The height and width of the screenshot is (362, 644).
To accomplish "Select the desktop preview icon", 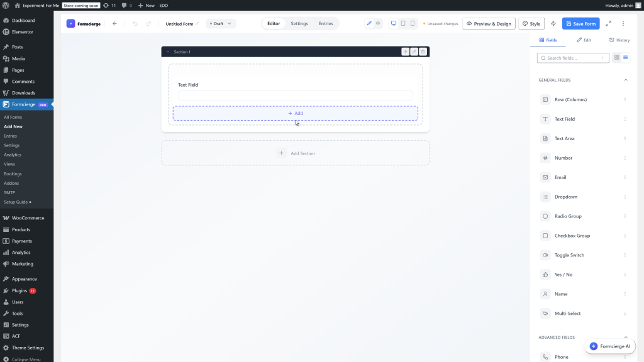I will click(393, 23).
